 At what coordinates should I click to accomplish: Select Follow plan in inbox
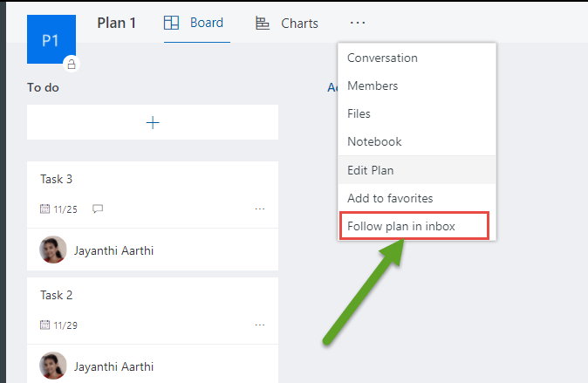(x=413, y=227)
